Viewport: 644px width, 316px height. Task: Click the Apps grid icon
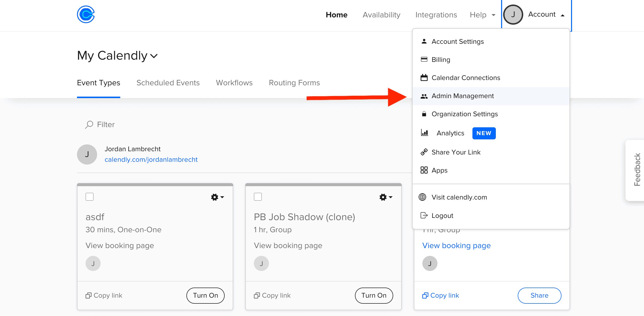[x=424, y=170]
